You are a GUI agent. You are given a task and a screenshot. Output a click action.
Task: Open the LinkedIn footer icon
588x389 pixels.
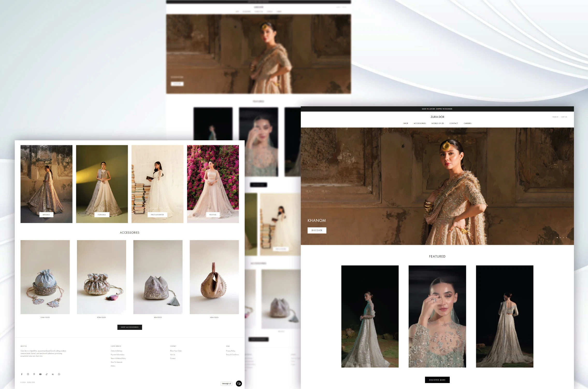pyautogui.click(x=53, y=374)
